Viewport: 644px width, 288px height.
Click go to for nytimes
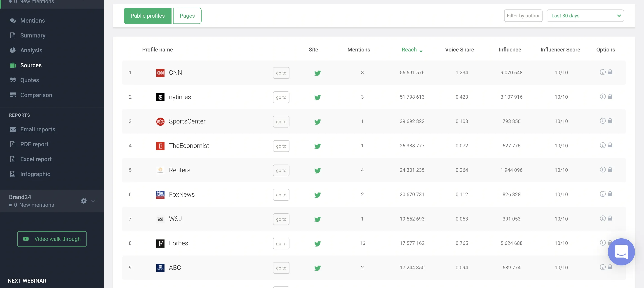(x=281, y=98)
